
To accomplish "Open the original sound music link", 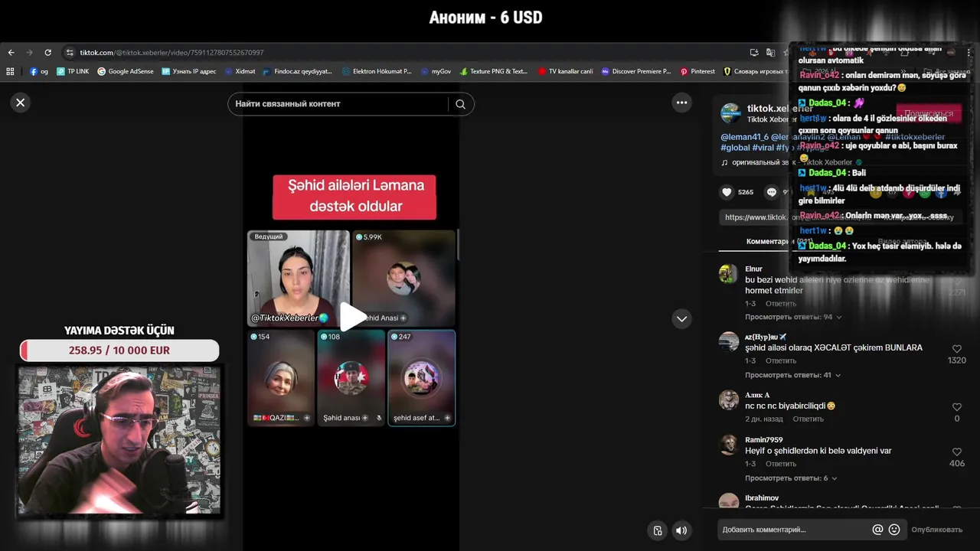I will click(792, 162).
